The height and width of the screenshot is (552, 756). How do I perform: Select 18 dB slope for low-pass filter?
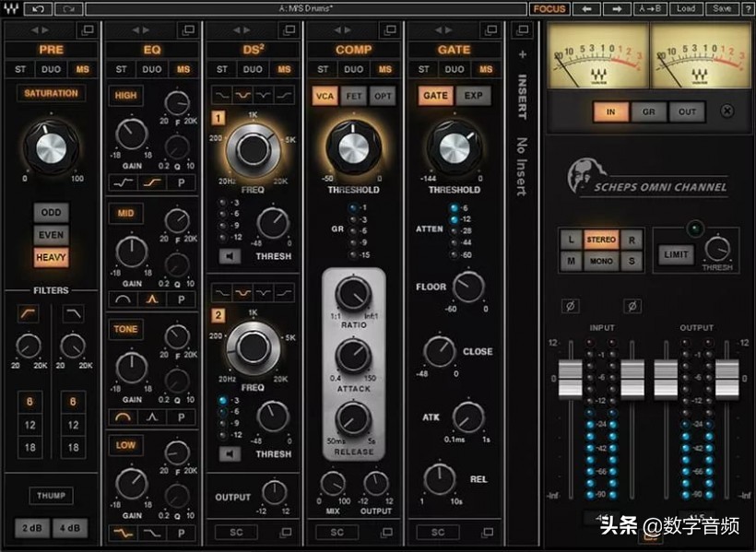(73, 447)
